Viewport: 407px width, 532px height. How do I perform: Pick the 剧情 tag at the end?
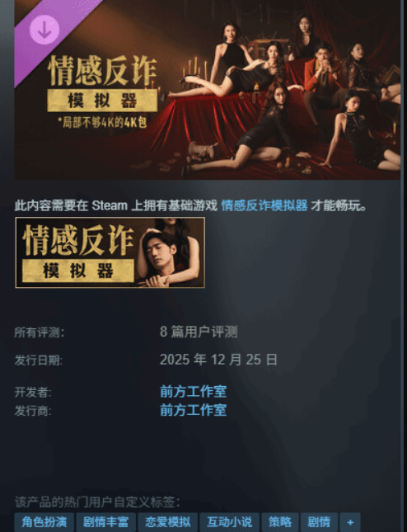tap(319, 522)
